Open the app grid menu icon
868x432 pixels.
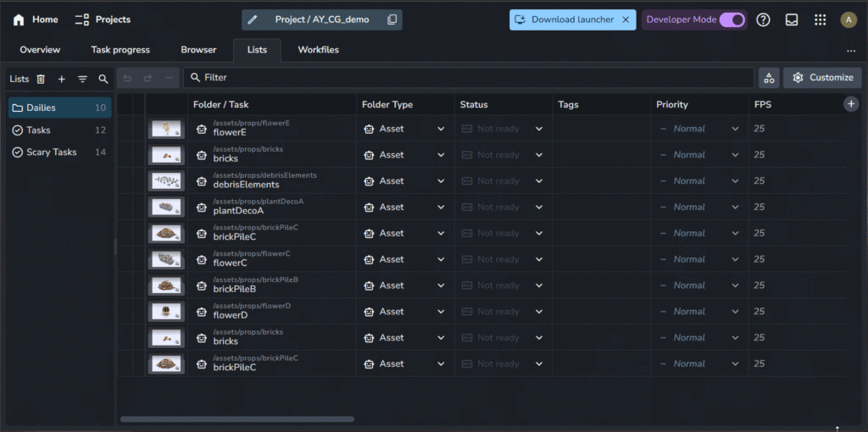[x=820, y=20]
